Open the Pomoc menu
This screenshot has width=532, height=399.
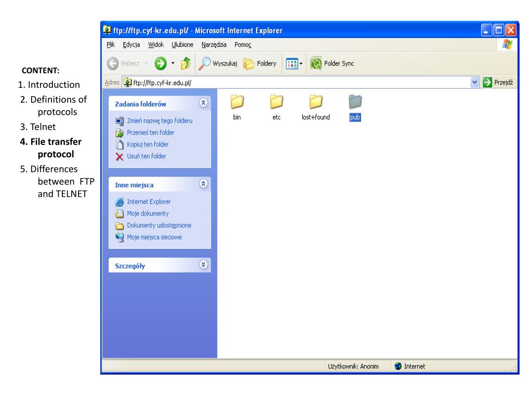point(243,45)
